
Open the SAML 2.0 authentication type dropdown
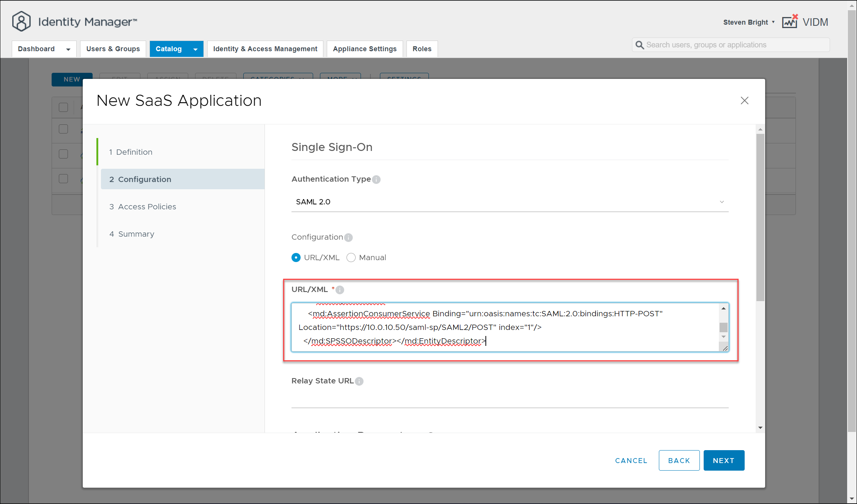[x=509, y=202]
